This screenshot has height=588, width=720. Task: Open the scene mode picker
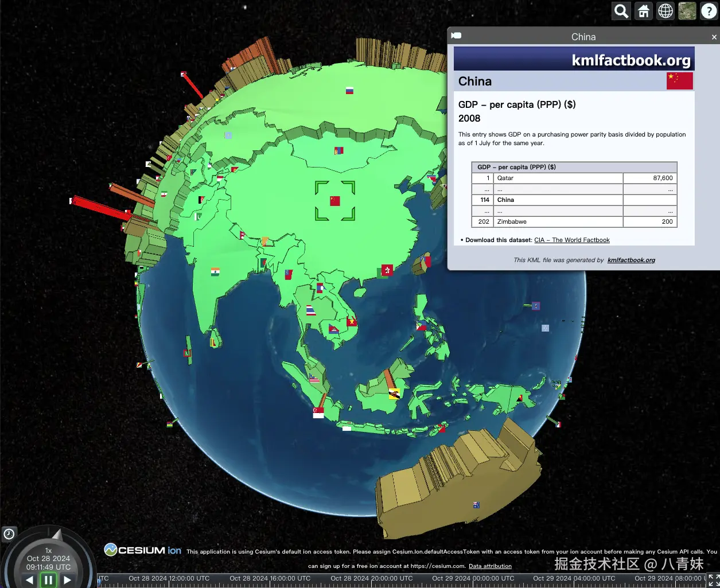(x=665, y=11)
